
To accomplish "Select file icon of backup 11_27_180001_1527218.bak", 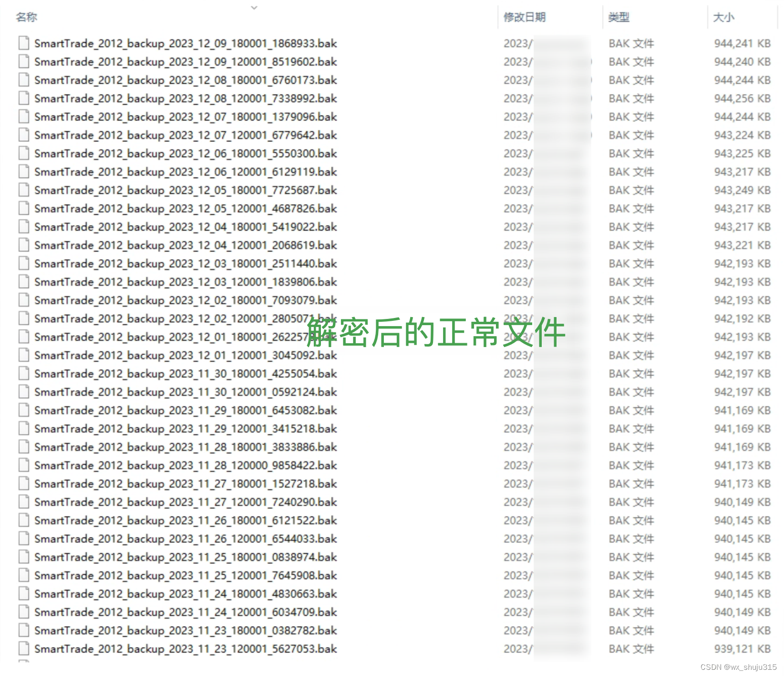I will point(24,484).
